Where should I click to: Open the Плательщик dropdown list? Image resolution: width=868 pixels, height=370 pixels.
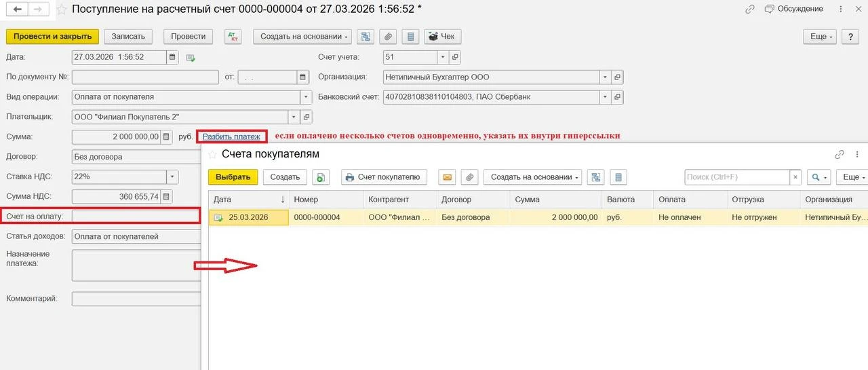(x=294, y=117)
